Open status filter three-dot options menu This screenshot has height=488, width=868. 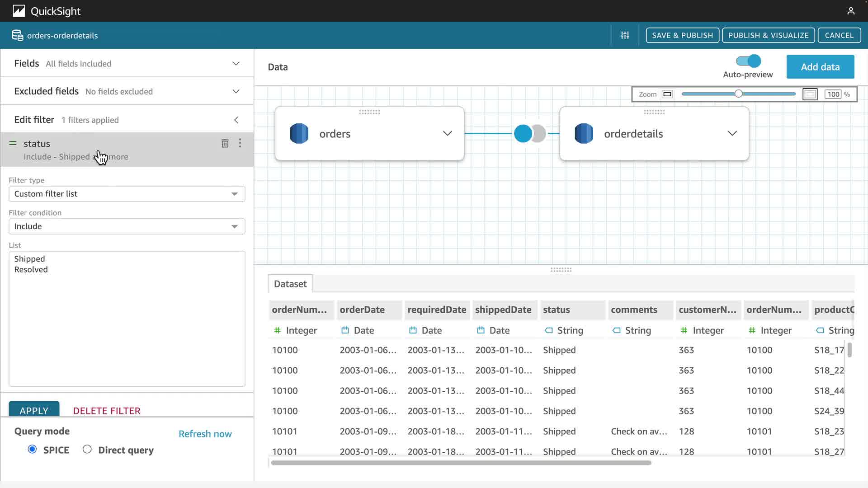240,143
